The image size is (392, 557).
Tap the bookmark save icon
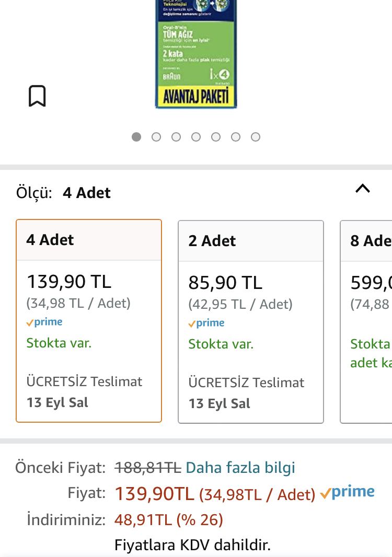click(x=37, y=96)
